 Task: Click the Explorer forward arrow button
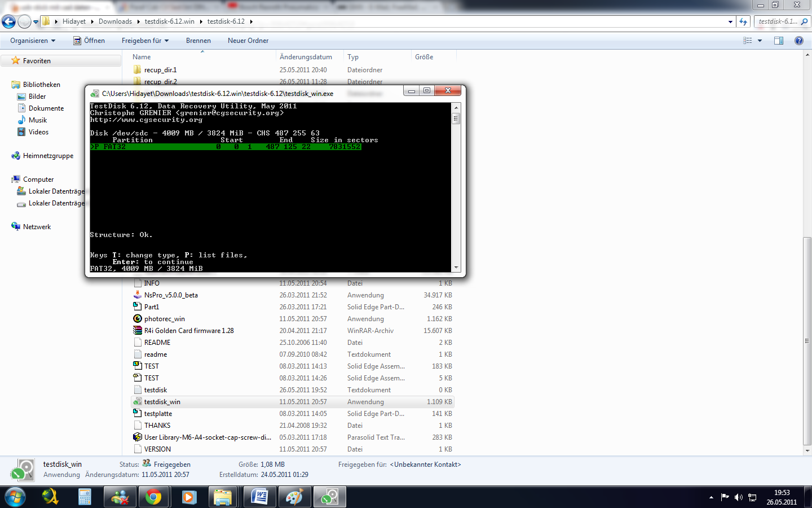click(24, 21)
